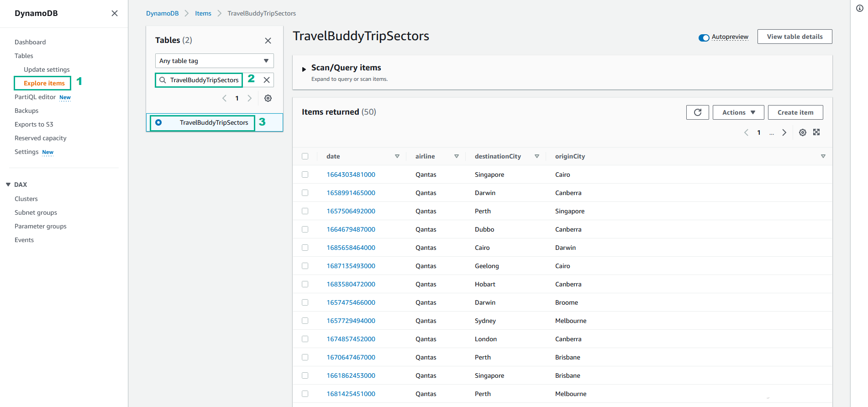Open item 1664303481000 link
Screen dimensions: 868x407
(x=351, y=174)
